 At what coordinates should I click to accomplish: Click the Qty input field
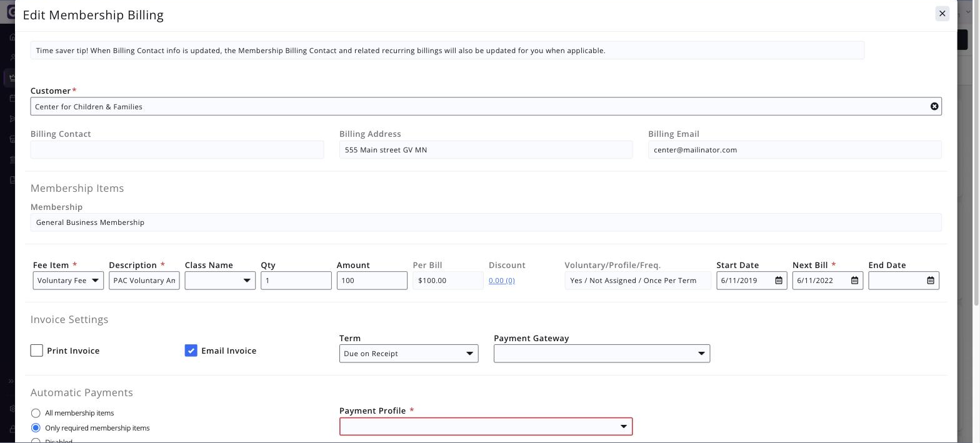click(x=296, y=281)
